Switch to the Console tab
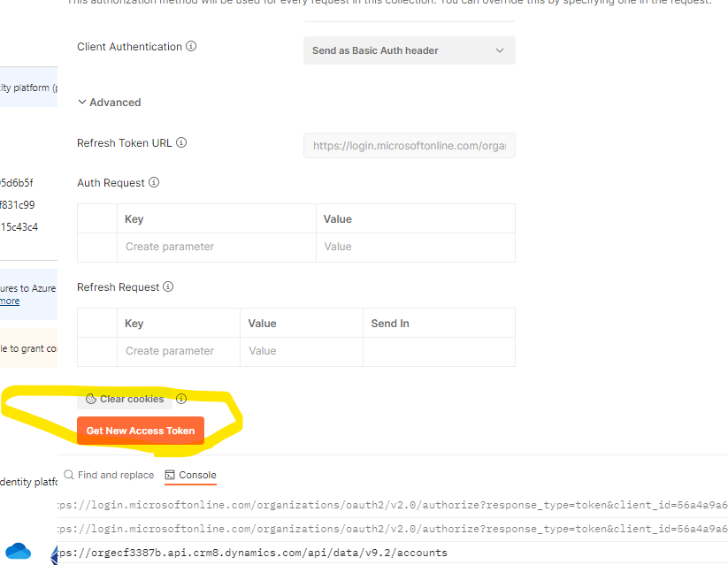Image resolution: width=728 pixels, height=565 pixels. tap(191, 475)
